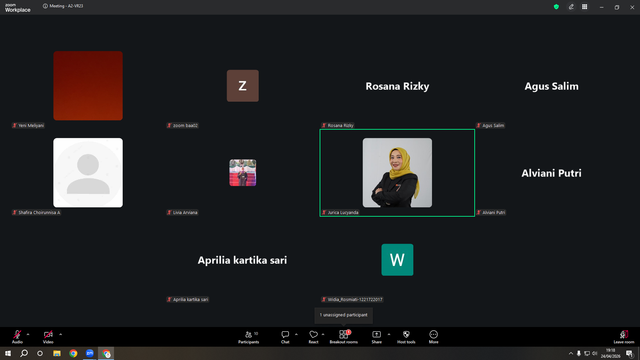The width and height of the screenshot is (640, 360).
Task: Switch to Zoom app in the taskbar
Action: pyautogui.click(x=90, y=353)
